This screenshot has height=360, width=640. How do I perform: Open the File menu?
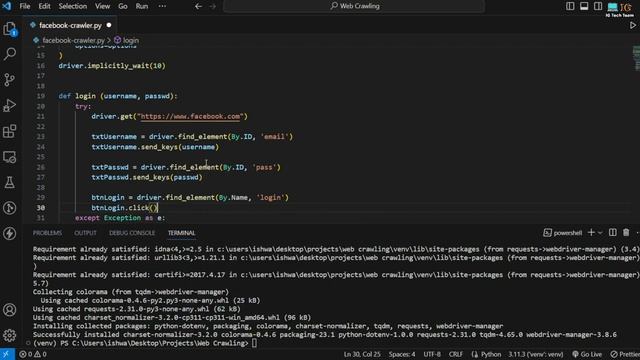pos(25,6)
